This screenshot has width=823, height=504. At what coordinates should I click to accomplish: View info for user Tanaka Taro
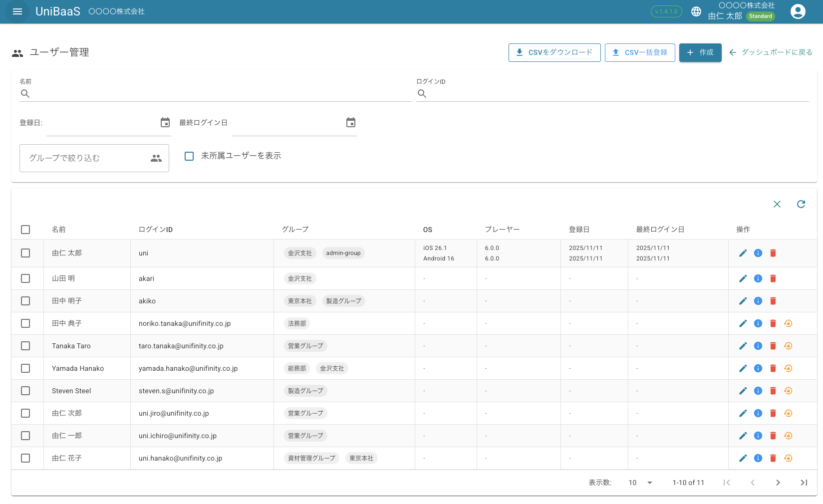758,346
